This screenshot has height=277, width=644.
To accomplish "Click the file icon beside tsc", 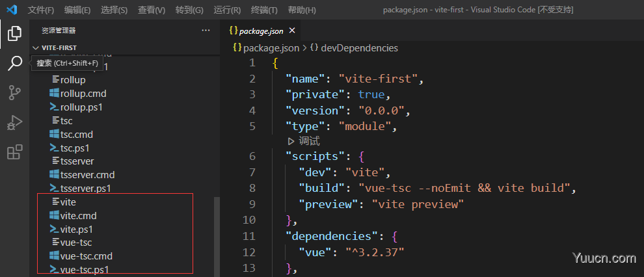I will [56, 120].
